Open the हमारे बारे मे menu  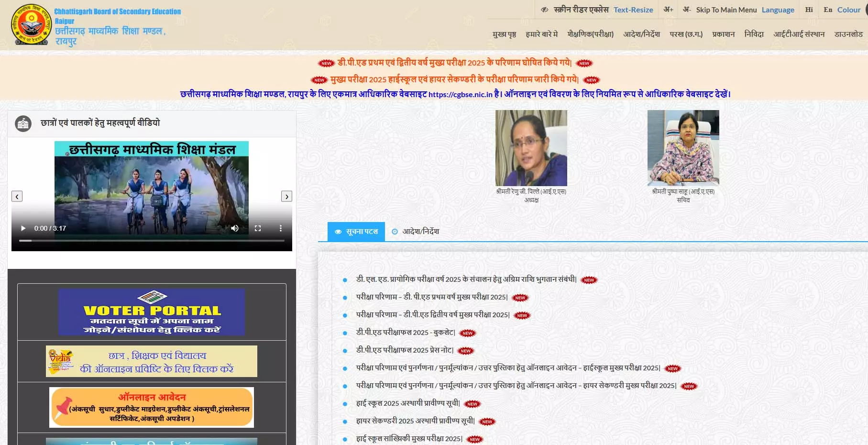[541, 34]
